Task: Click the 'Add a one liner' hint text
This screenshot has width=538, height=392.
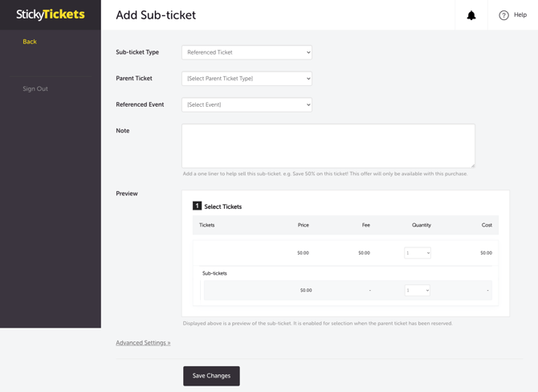Action: (x=325, y=174)
